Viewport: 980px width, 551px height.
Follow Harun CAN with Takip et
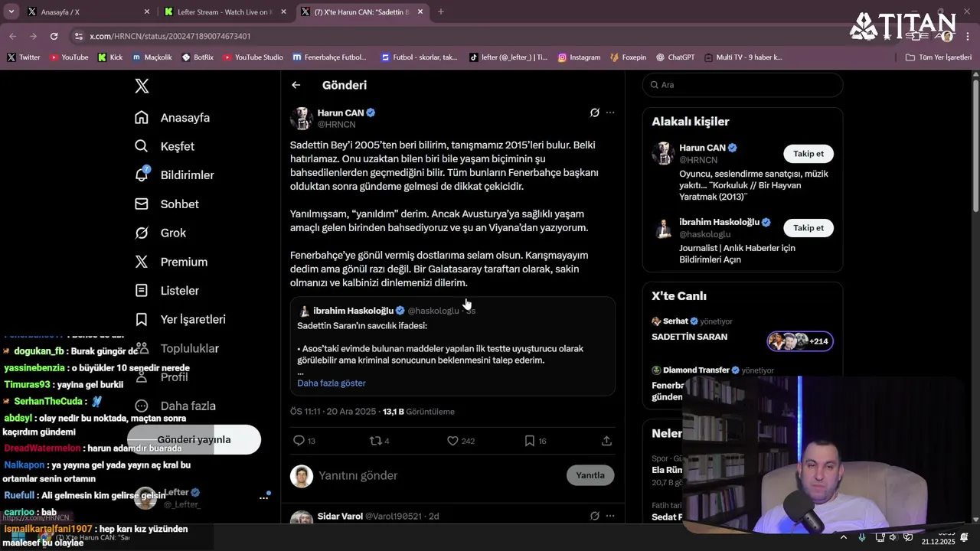pyautogui.click(x=808, y=154)
